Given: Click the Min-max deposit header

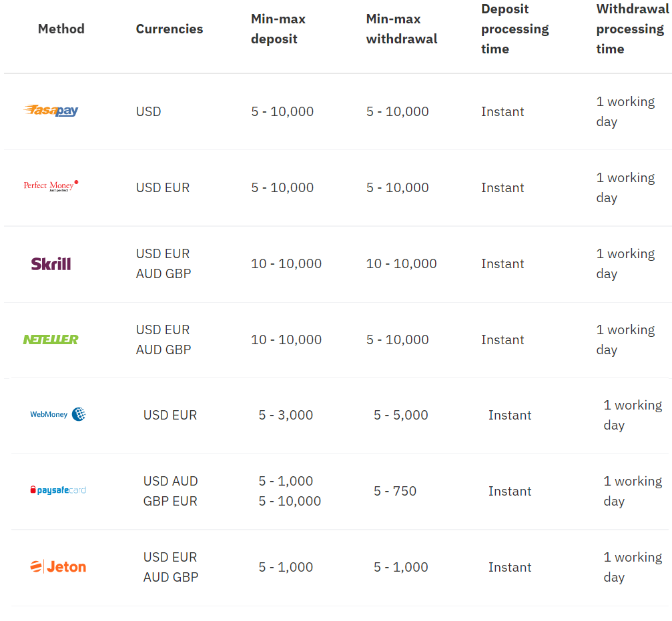Looking at the screenshot, I should pyautogui.click(x=278, y=29).
